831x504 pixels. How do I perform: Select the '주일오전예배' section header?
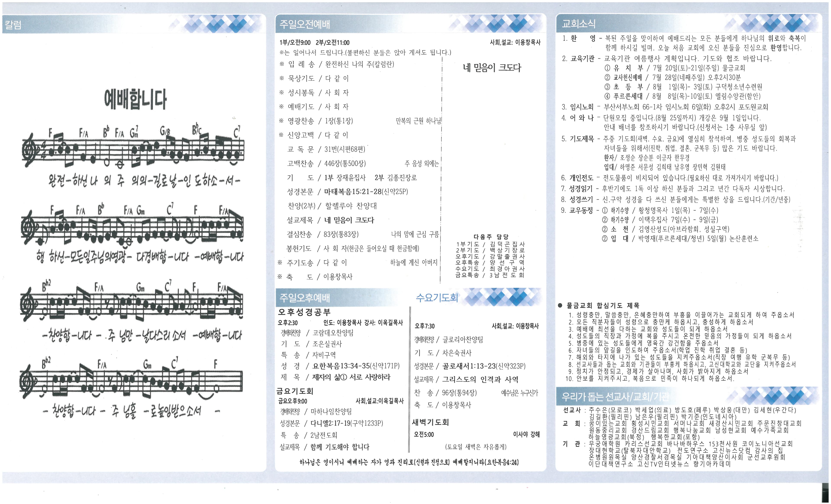click(x=304, y=24)
